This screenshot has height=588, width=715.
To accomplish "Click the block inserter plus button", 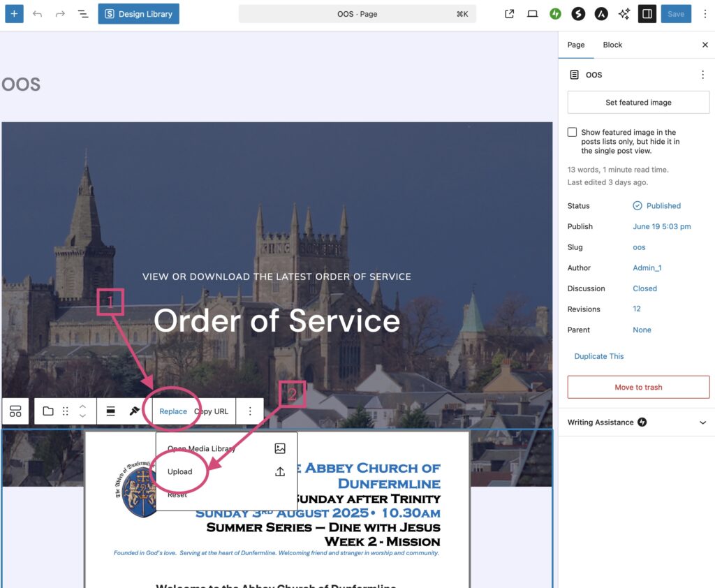I will point(15,14).
